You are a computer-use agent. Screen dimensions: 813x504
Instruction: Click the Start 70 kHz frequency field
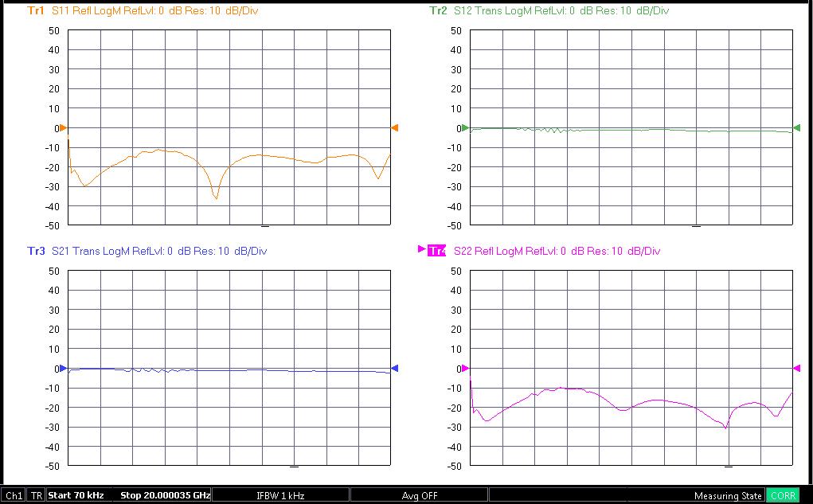point(76,495)
